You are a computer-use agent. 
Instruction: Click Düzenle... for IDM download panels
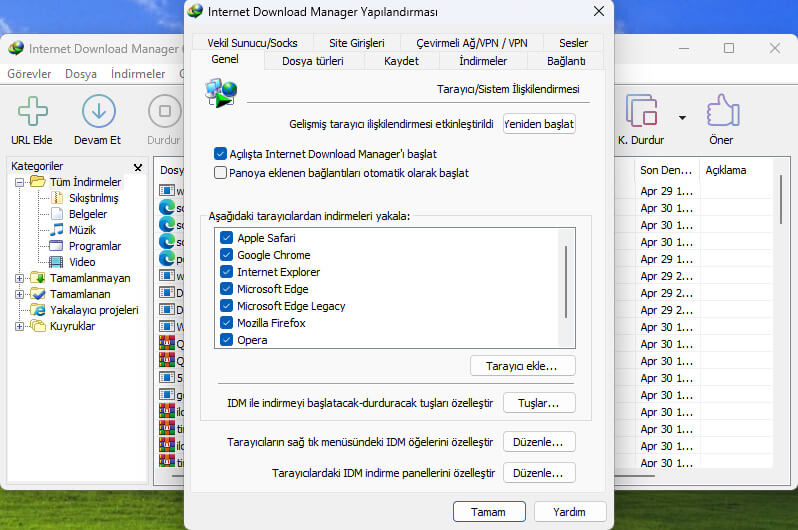(x=539, y=473)
